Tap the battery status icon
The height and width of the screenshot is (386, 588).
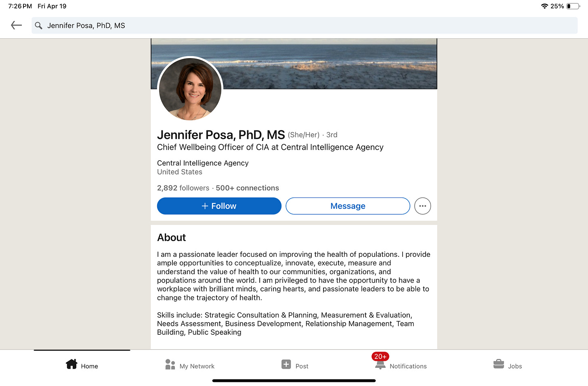coord(573,6)
